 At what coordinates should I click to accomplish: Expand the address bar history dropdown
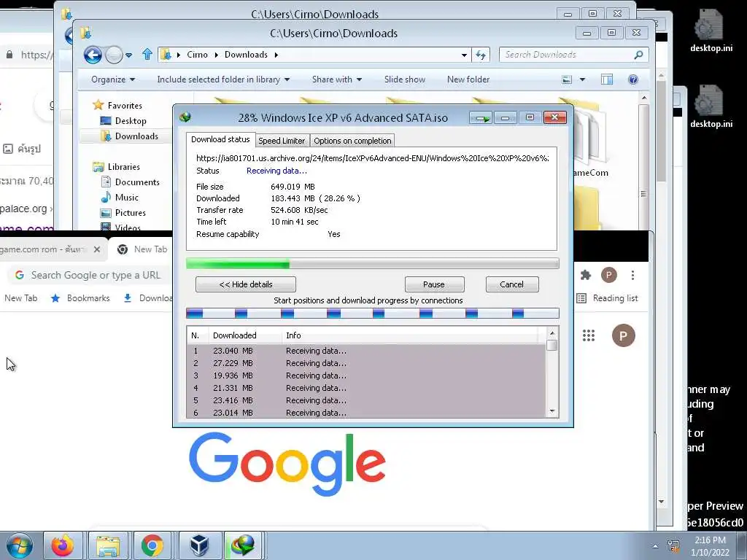[464, 55]
